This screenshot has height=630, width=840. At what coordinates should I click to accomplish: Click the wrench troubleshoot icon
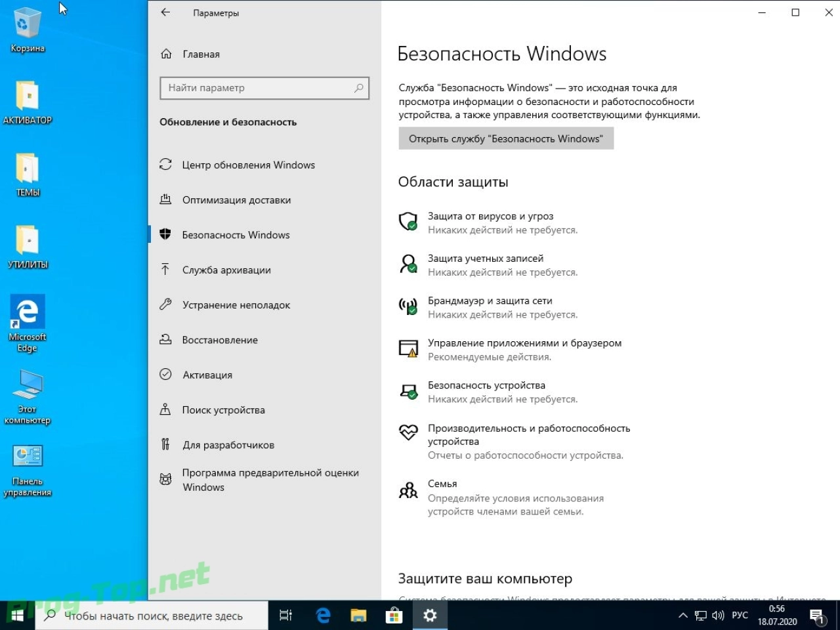pyautogui.click(x=165, y=304)
